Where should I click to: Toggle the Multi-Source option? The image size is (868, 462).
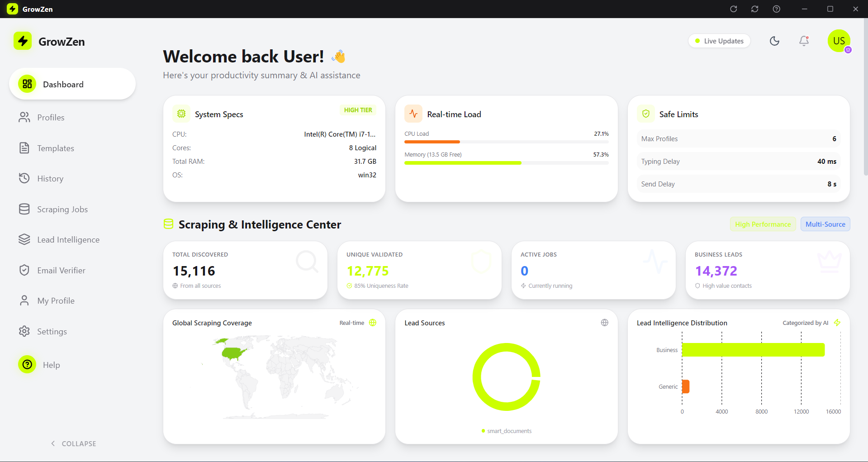[x=825, y=224]
